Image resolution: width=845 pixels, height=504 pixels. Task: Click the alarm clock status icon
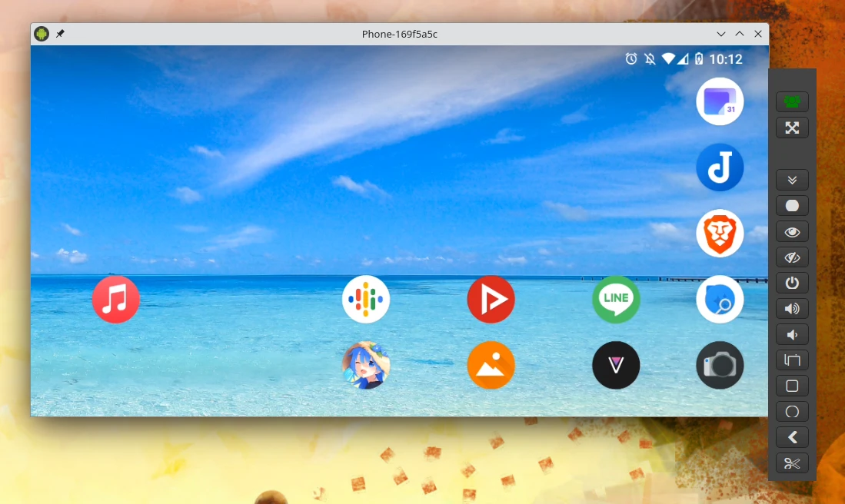[x=631, y=58]
